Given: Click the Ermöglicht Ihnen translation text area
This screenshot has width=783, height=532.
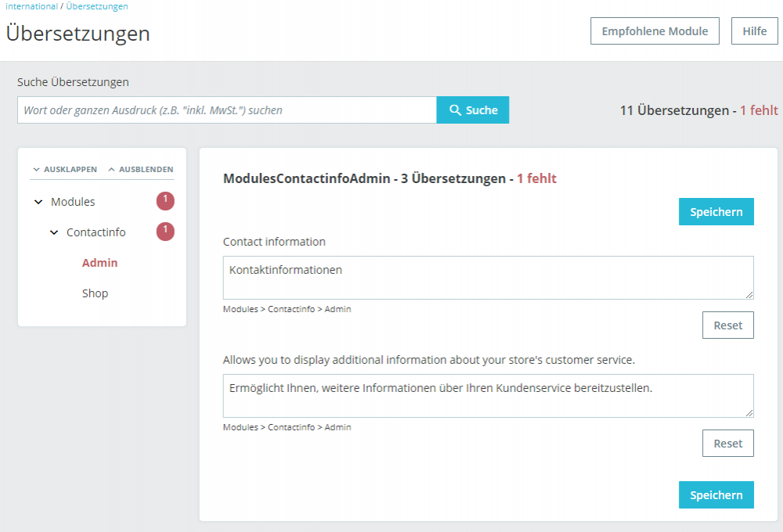Looking at the screenshot, I should pyautogui.click(x=488, y=396).
